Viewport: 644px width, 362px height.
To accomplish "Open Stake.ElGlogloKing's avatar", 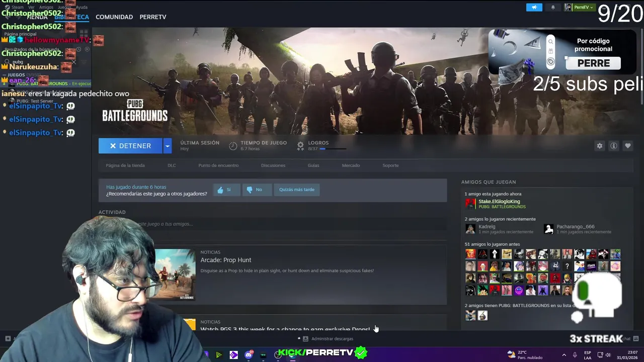I will pos(470,204).
